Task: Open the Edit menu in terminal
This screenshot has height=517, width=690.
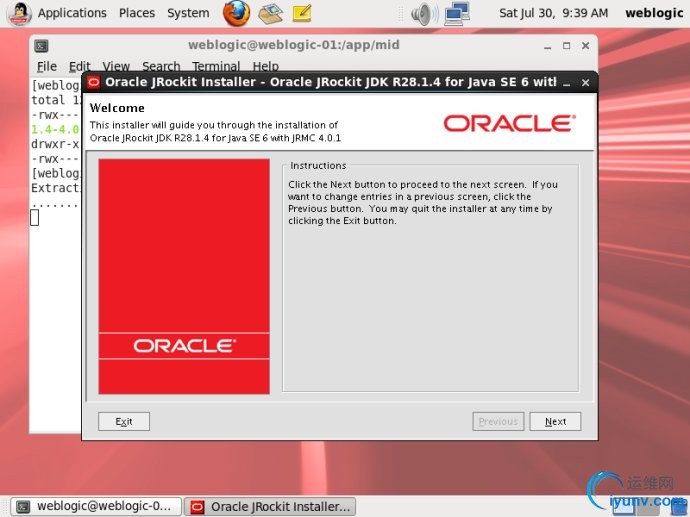Action: click(80, 66)
